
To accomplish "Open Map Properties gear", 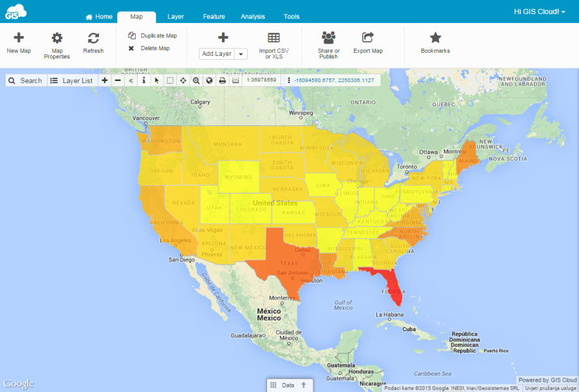I will (x=57, y=46).
